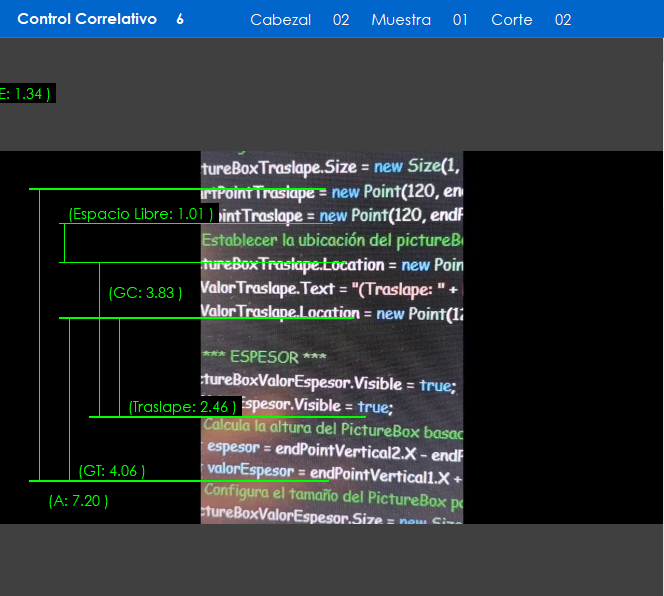Screen dimensions: 664x596
Task: Select the 02 value next to Corte
Action: point(563,20)
